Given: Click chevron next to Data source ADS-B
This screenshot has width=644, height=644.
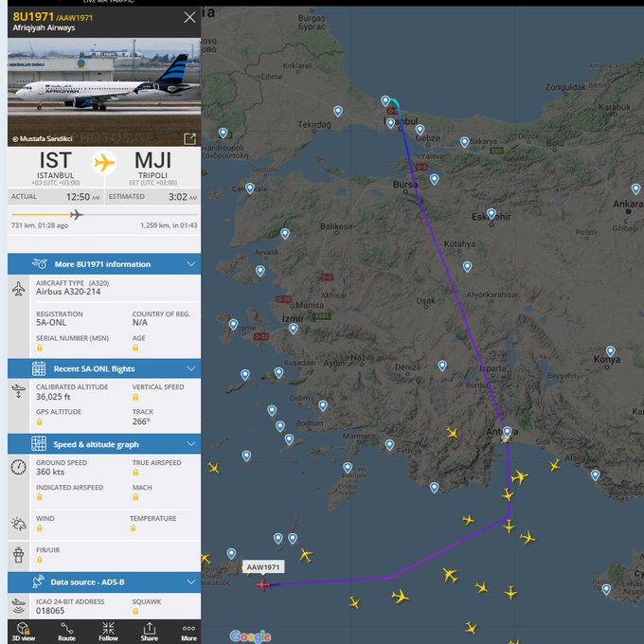Looking at the screenshot, I should click(x=191, y=582).
